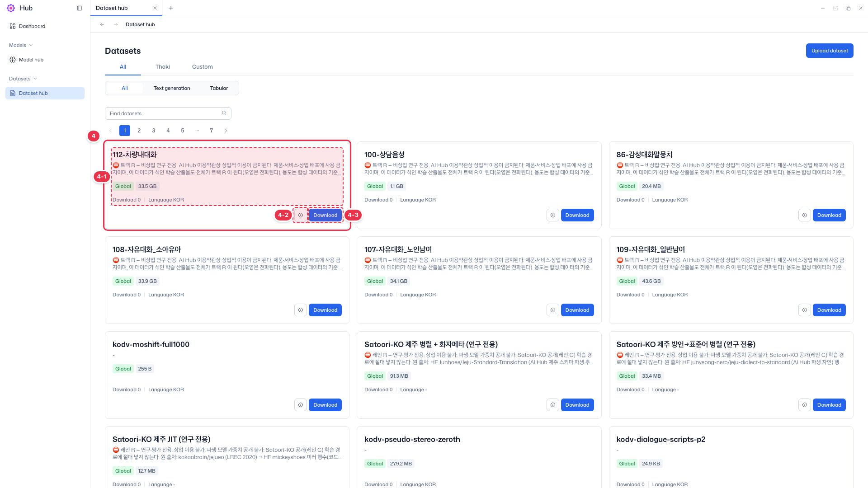Download the 100-상담음성 dataset
This screenshot has width=868, height=488.
point(577,215)
